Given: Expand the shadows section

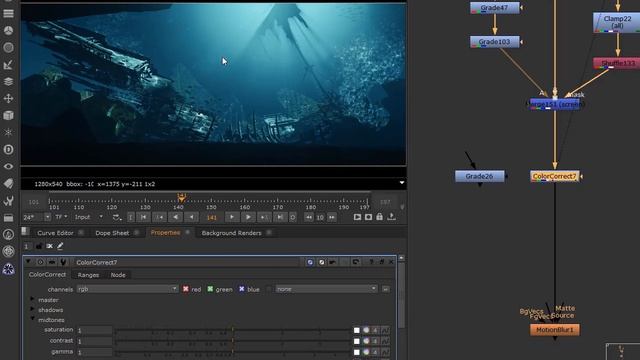Looking at the screenshot, I should coord(32,309).
